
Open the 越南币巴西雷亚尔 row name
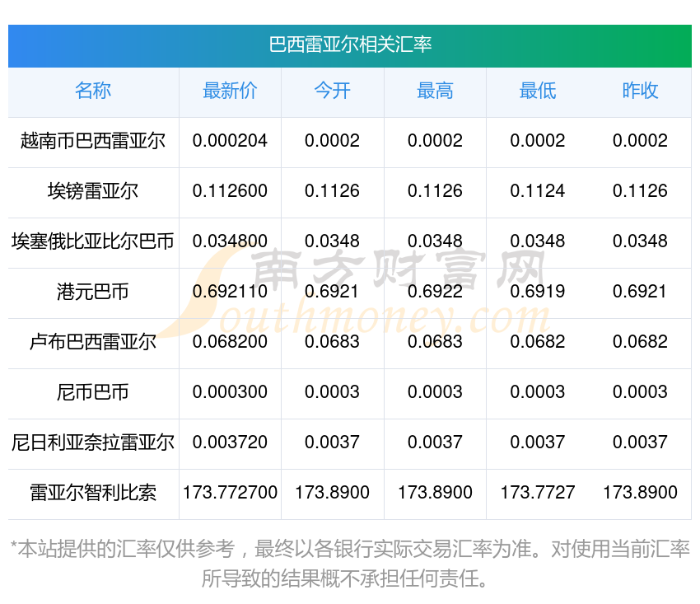coord(93,141)
